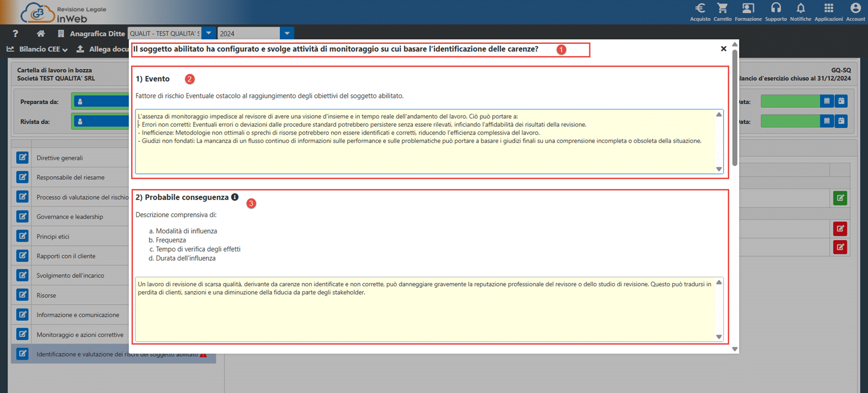The image size is (868, 393).
Task: Go to home via house icon
Action: pos(41,33)
